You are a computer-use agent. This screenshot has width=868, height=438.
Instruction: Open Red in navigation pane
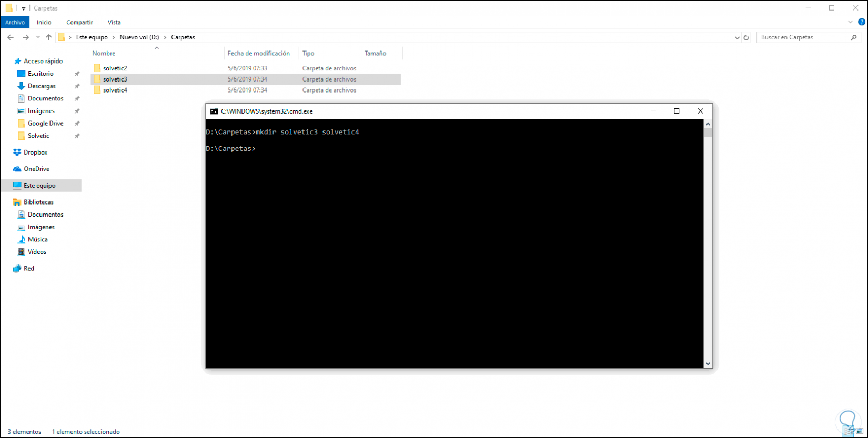tap(28, 268)
